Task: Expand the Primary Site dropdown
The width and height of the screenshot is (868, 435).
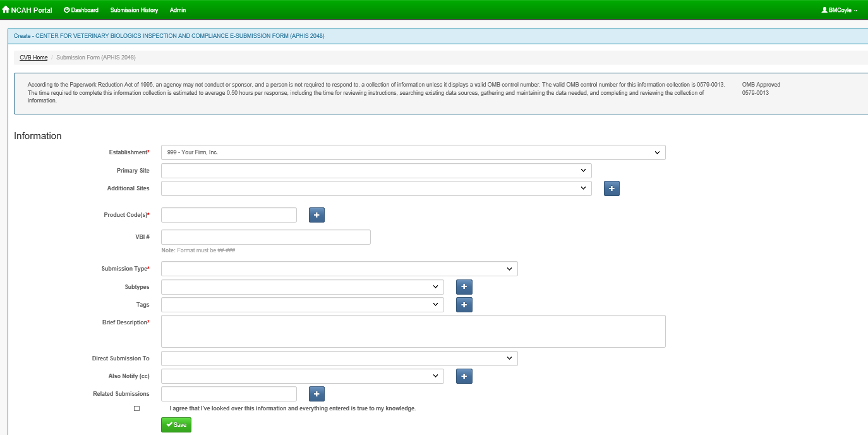Action: [x=376, y=171]
